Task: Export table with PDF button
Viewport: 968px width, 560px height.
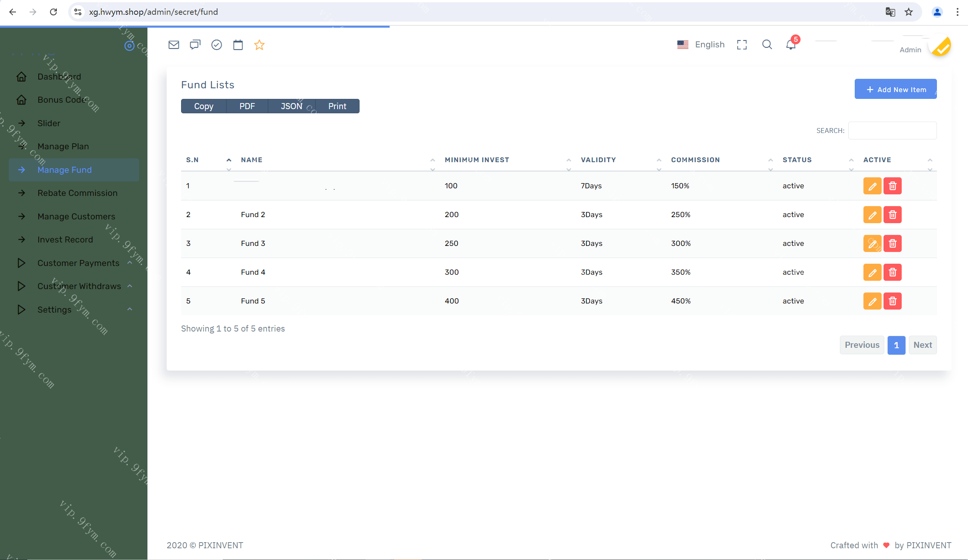Action: [247, 106]
